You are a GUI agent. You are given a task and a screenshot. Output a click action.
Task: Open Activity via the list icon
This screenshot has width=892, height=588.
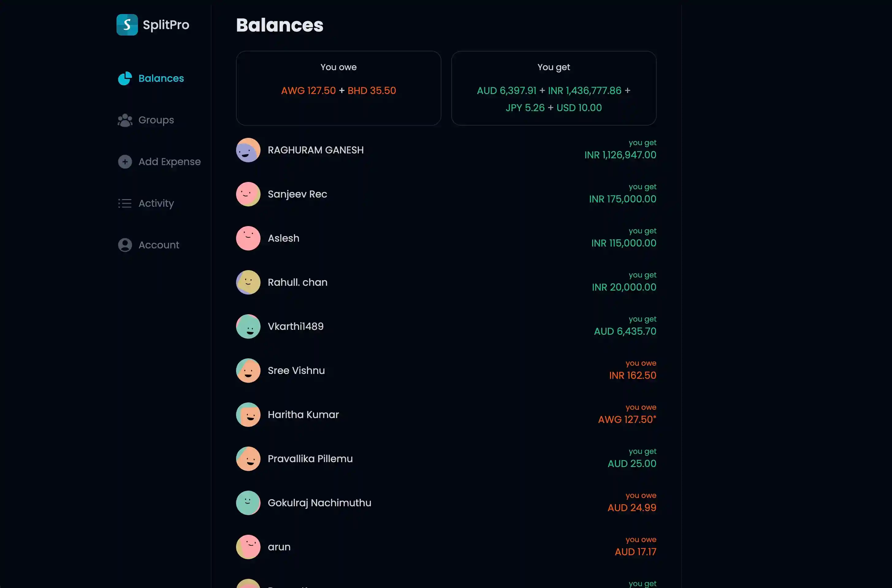click(124, 203)
